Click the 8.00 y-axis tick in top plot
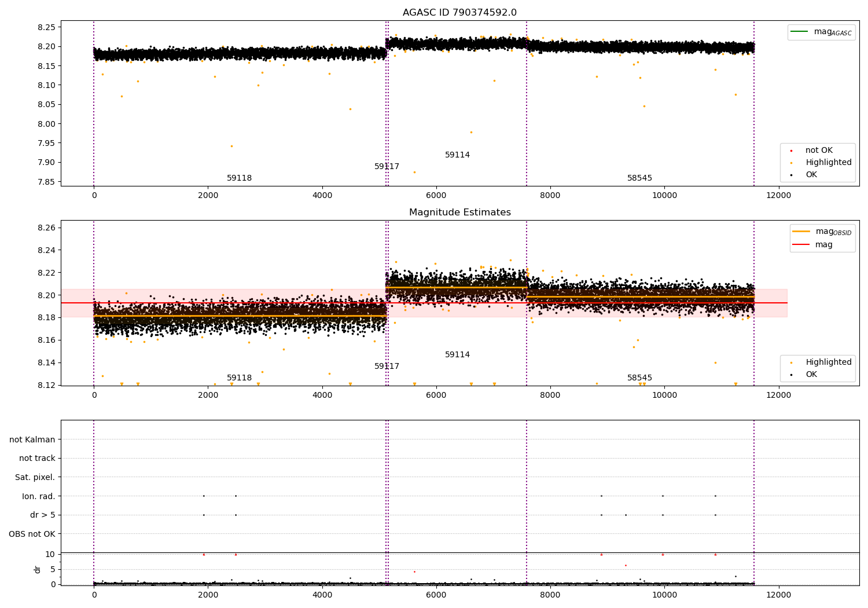The width and height of the screenshot is (868, 608). coord(46,124)
